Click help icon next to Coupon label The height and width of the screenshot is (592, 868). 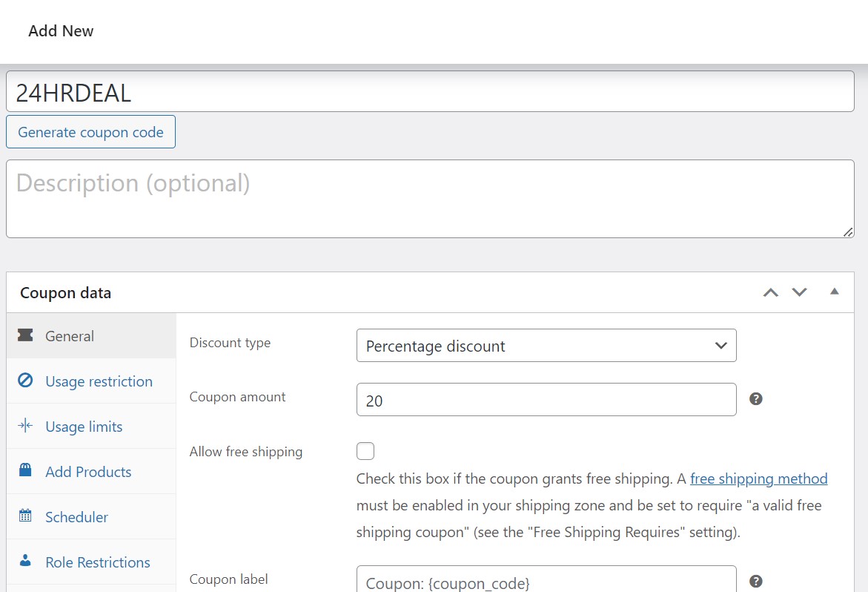[755, 581]
